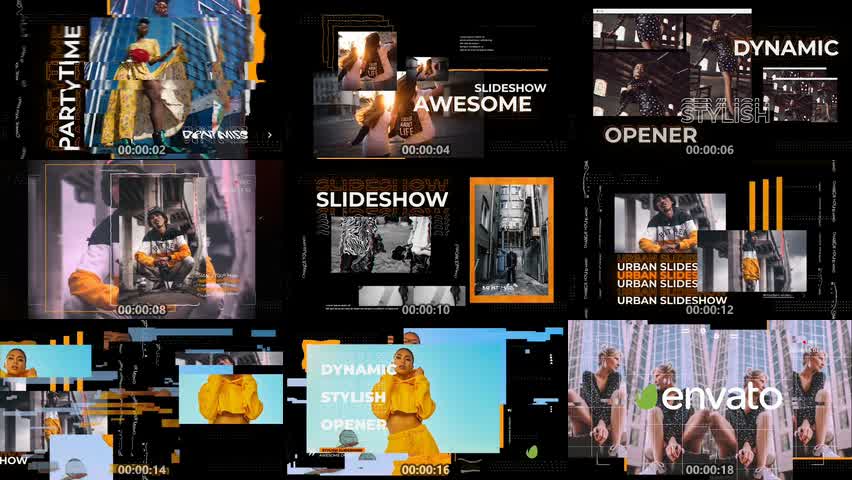Viewport: 852px width, 480px height.
Task: Click the white SLIDESHOW heading in the 00:00:10 frame
Action: tap(382, 200)
